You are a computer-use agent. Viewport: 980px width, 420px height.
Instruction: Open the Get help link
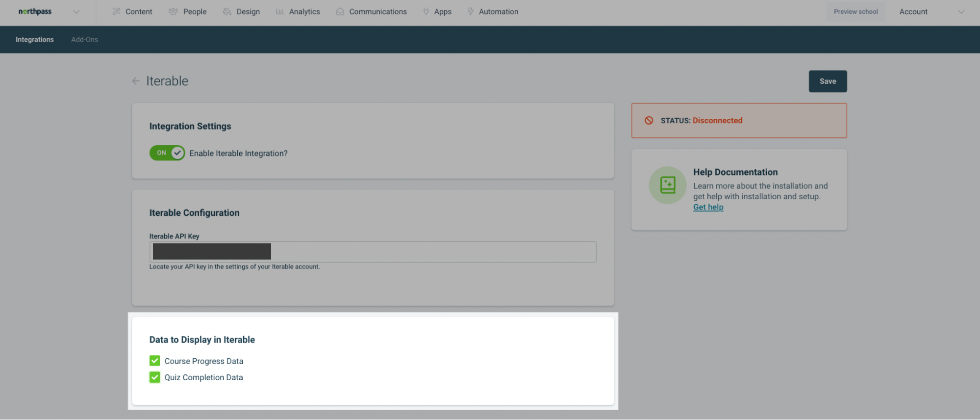tap(708, 207)
